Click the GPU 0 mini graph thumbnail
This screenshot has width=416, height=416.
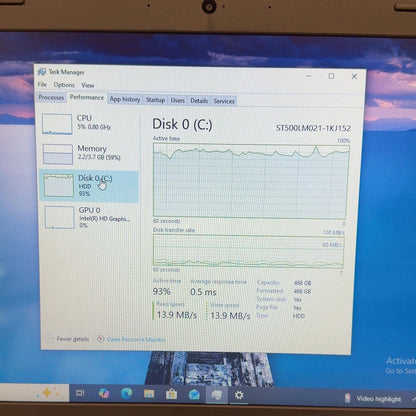[x=59, y=217]
